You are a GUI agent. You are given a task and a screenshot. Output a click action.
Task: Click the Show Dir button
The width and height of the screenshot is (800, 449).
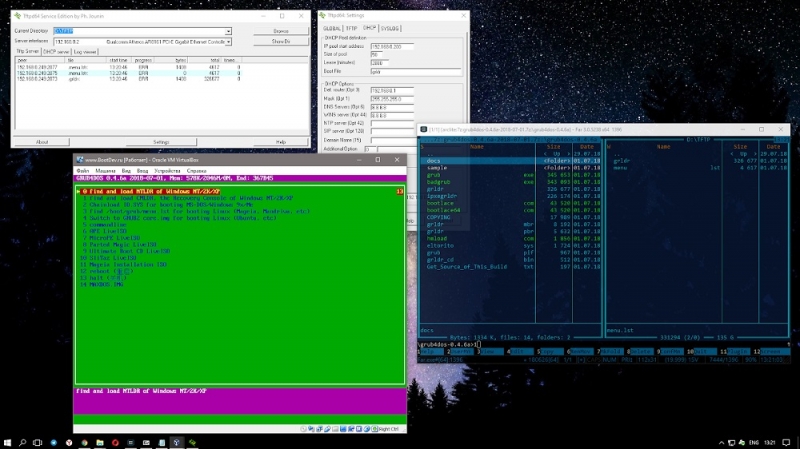(281, 41)
